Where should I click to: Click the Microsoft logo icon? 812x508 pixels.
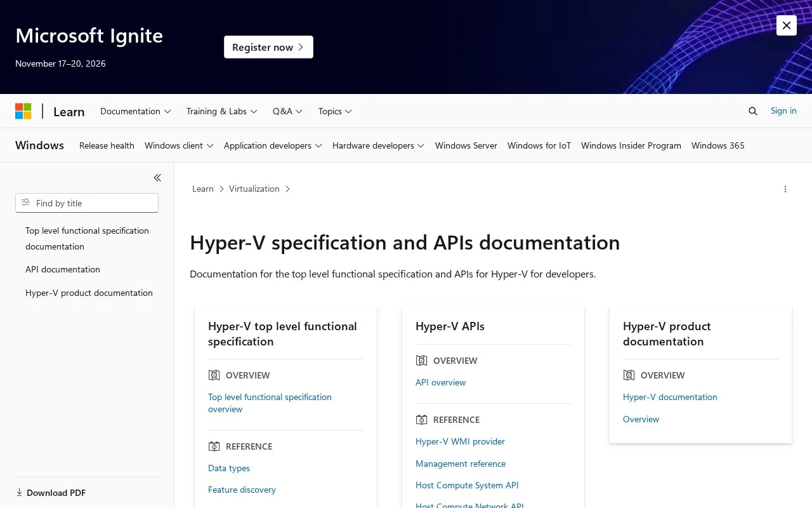23,111
